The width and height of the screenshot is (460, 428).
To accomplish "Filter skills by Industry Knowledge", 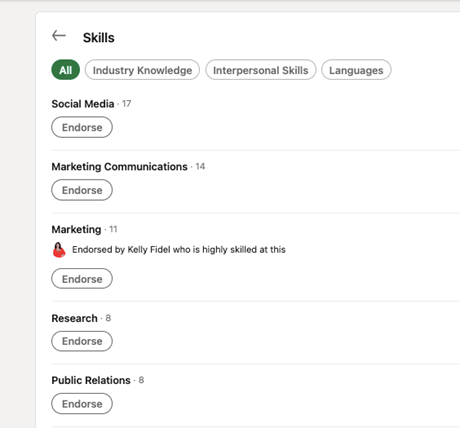I will coord(142,70).
